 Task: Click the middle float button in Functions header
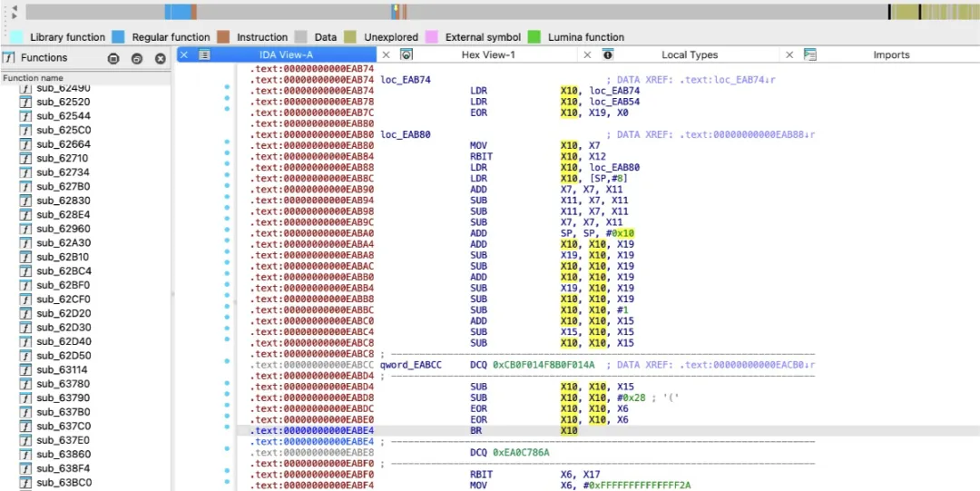[x=136, y=58]
